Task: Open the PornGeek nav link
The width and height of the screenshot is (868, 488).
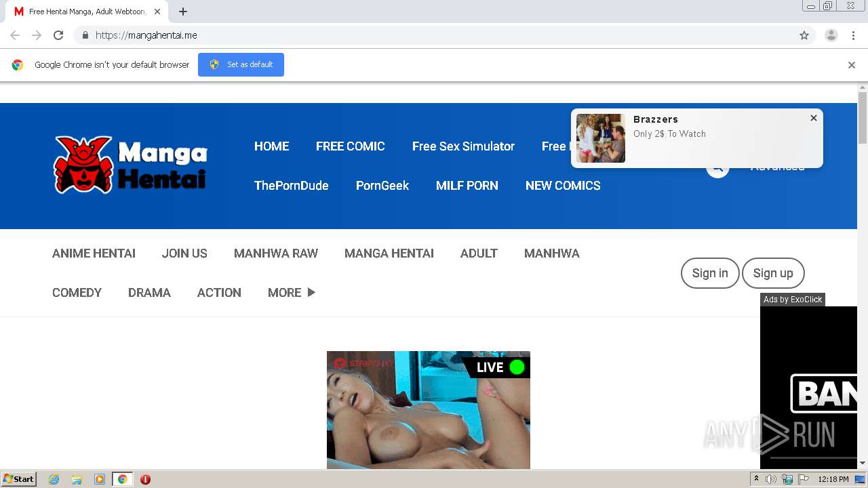Action: [x=382, y=186]
